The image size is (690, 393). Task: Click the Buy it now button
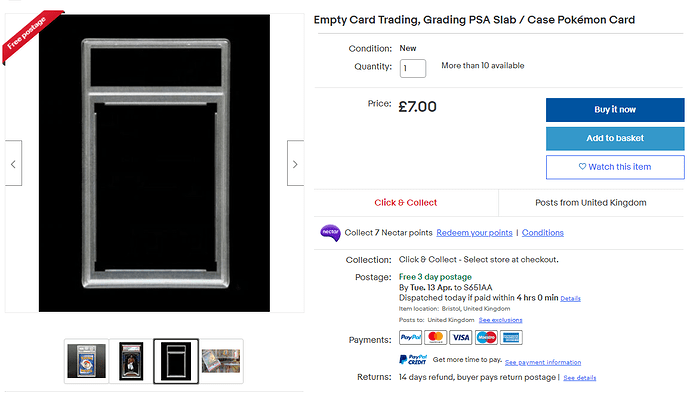pyautogui.click(x=615, y=110)
